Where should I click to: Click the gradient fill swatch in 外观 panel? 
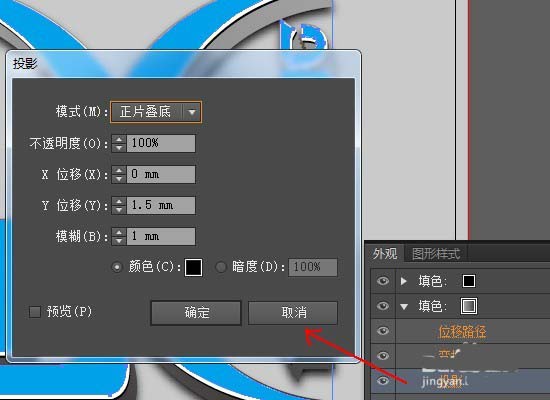[x=469, y=306]
